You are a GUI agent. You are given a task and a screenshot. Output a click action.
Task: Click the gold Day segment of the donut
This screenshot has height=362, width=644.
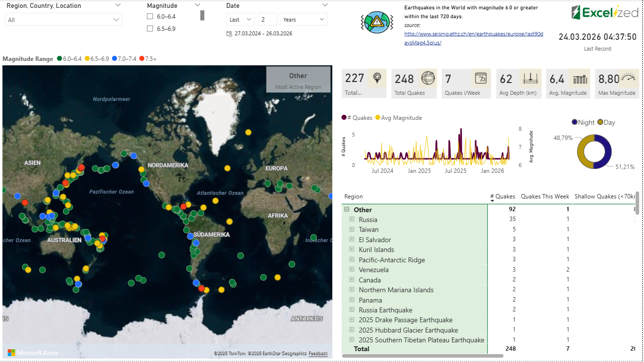coord(582,152)
